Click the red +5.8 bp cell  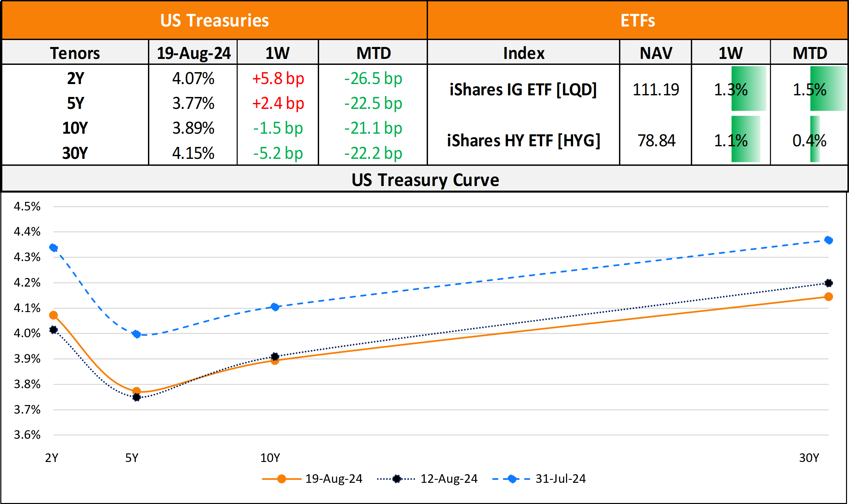point(278,78)
